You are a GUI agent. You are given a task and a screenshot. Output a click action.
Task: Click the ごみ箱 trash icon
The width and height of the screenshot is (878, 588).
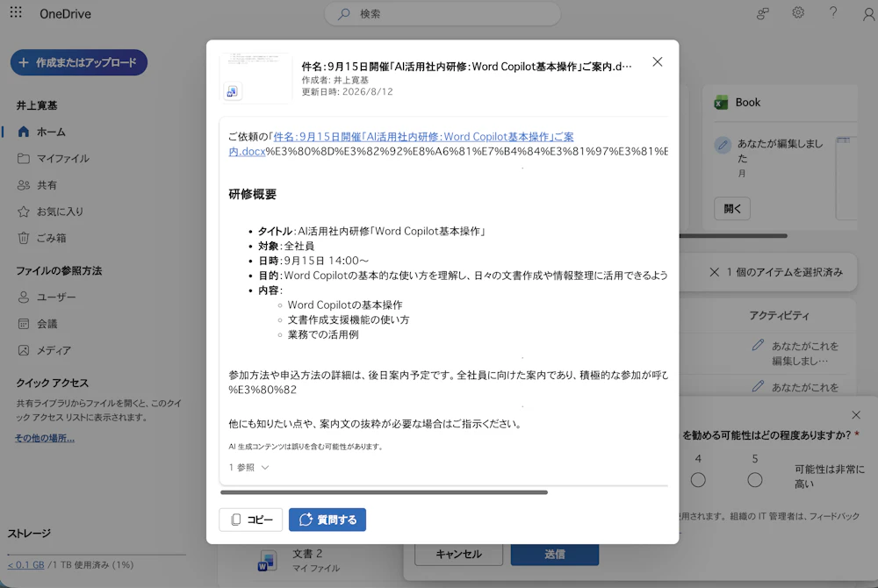[24, 238]
